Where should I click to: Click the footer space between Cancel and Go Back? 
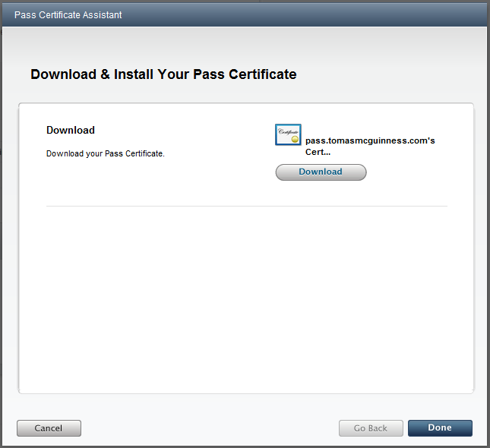(209, 428)
